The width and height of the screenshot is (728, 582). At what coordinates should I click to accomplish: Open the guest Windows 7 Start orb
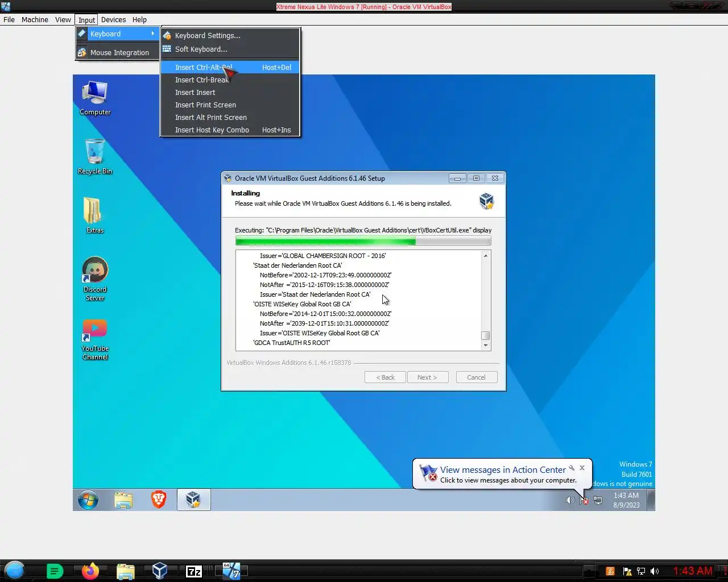tap(88, 500)
